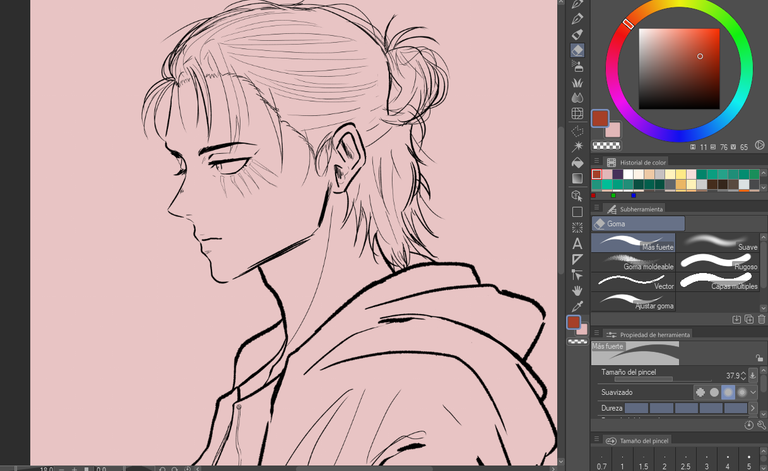Delete subtool with trash icon
The image size is (768, 471).
tap(761, 320)
